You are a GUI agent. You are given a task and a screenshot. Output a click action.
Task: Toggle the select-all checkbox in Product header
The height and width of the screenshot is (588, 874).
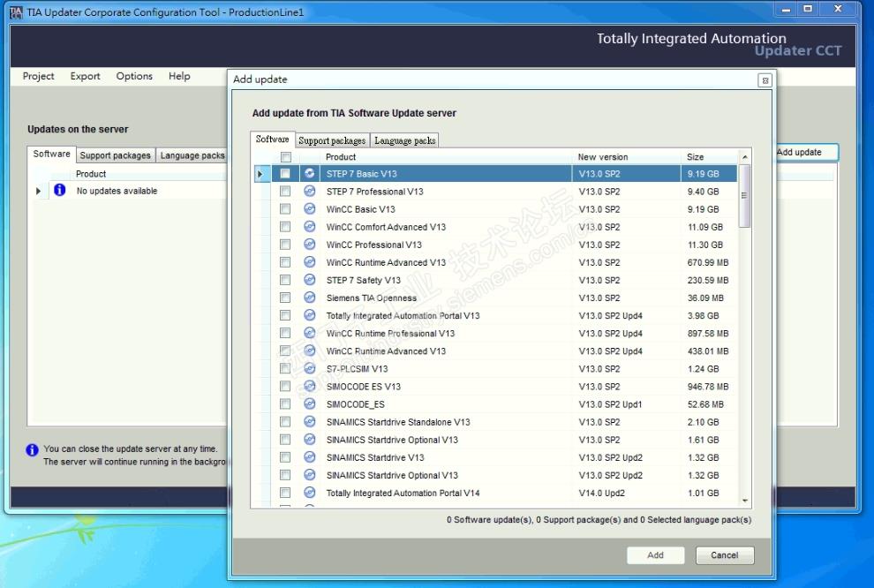(x=285, y=156)
